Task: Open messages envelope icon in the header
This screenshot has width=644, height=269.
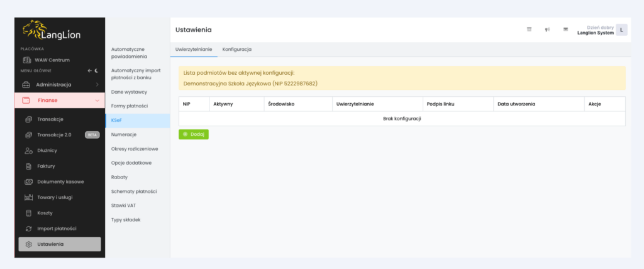Action: 565,30
